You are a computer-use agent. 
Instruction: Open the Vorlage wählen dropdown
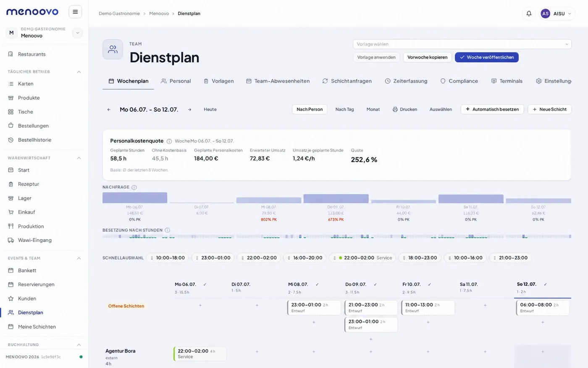[x=462, y=44]
